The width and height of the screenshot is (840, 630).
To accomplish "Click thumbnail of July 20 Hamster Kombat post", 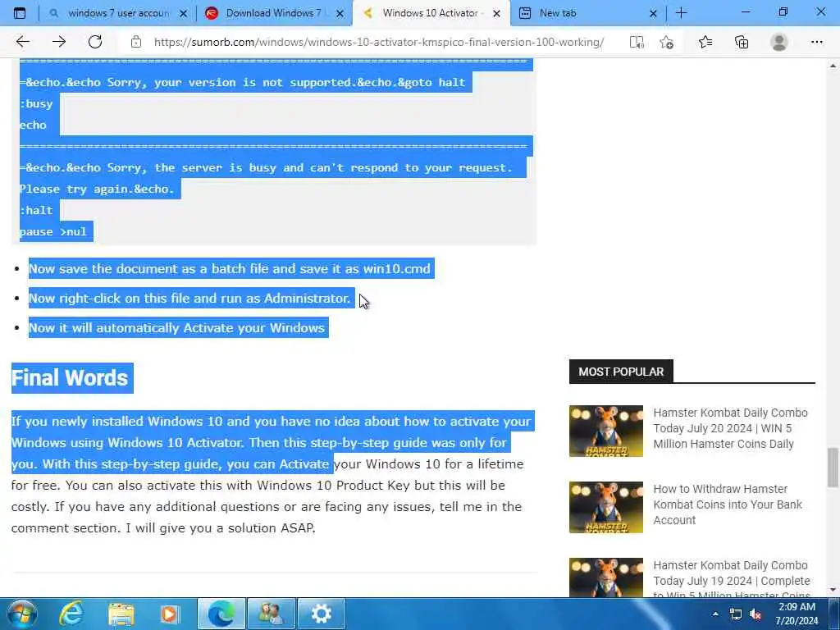I will [x=606, y=431].
